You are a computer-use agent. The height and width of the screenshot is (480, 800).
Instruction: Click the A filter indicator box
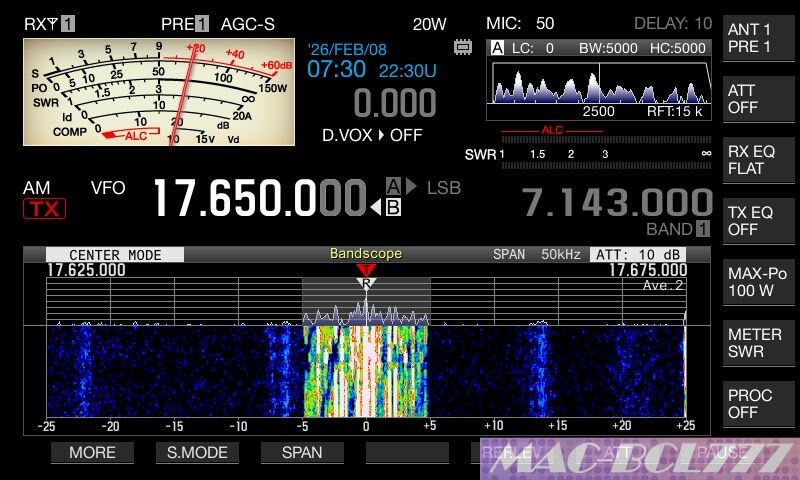click(497, 48)
